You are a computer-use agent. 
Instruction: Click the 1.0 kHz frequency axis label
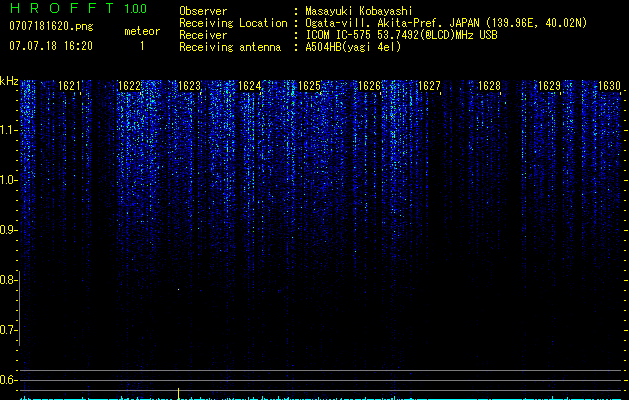pyautogui.click(x=8, y=180)
